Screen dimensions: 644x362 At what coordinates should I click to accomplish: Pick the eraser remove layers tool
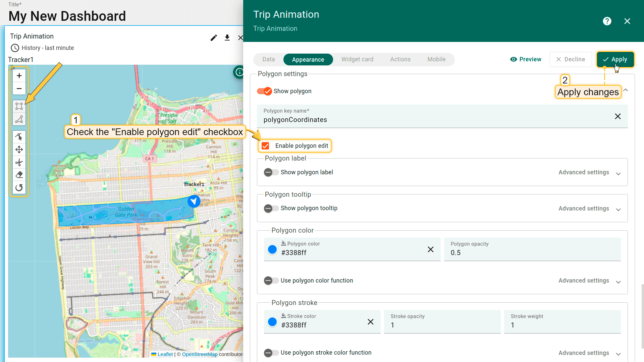coord(19,175)
